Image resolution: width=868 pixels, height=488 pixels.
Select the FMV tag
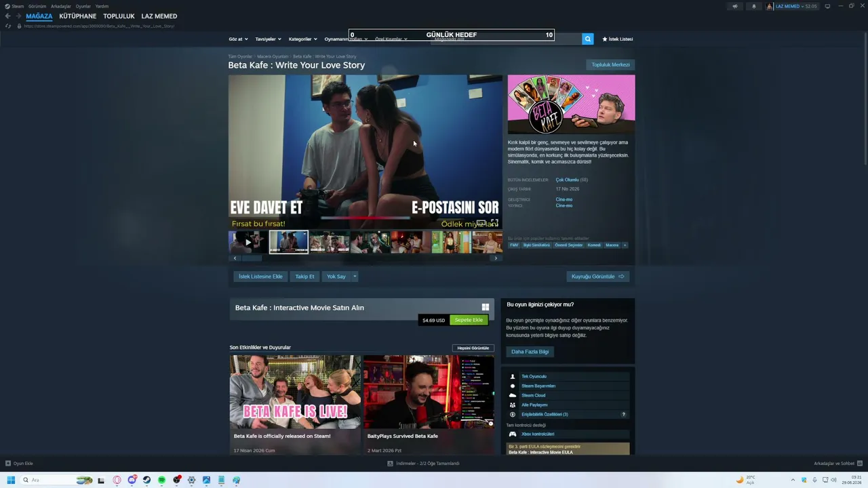tap(514, 245)
